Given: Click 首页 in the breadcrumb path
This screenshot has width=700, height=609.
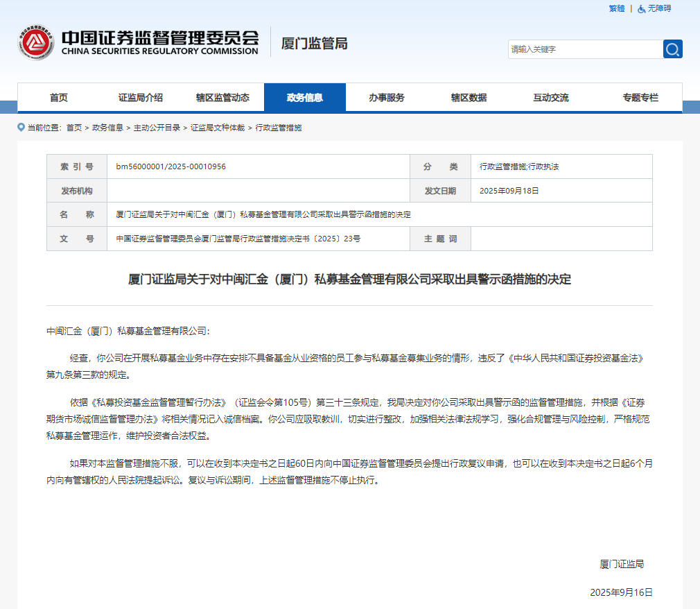Looking at the screenshot, I should 74,128.
